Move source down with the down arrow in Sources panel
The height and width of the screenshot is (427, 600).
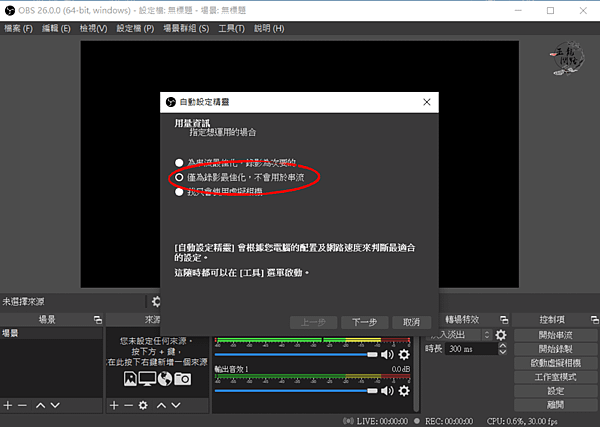[x=176, y=405]
